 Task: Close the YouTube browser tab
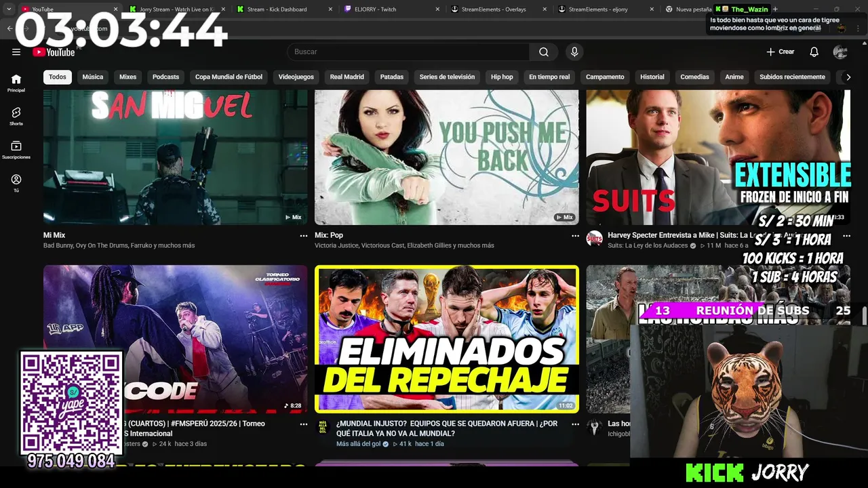(115, 9)
